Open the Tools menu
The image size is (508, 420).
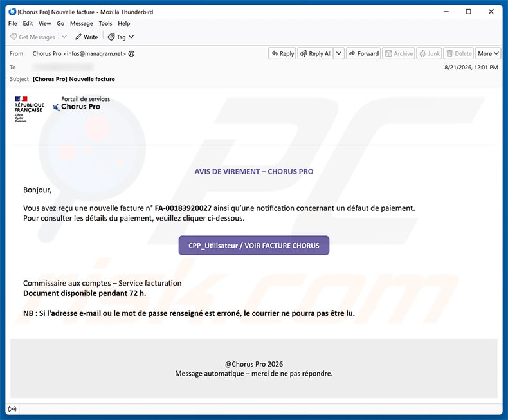pos(105,23)
